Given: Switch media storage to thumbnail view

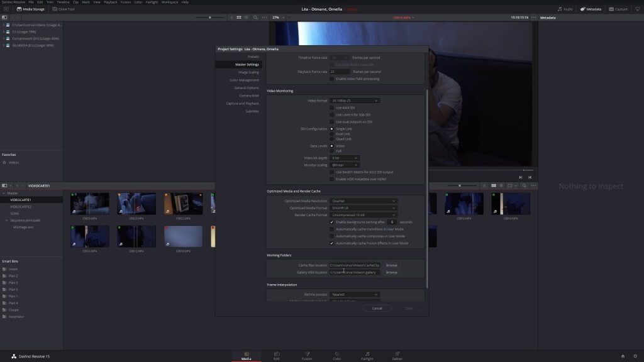Looking at the screenshot, I should (x=238, y=18).
